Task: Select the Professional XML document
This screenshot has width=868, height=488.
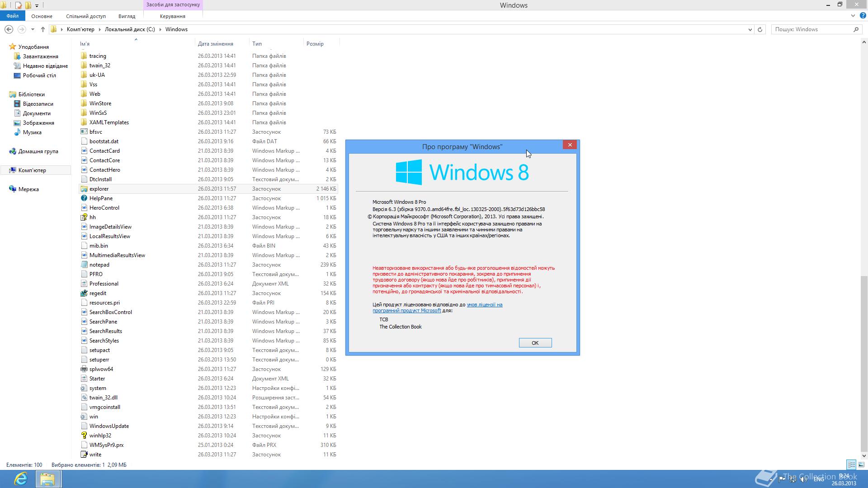Action: pyautogui.click(x=104, y=284)
